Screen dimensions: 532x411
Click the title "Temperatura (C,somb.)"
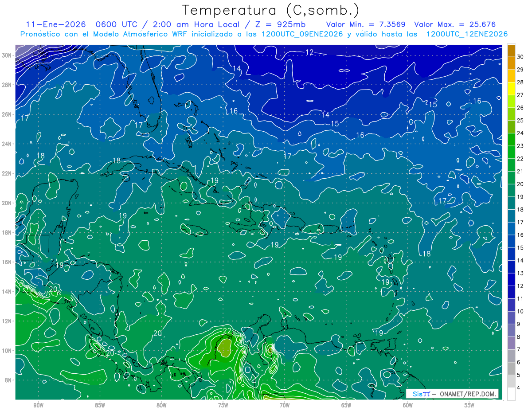(x=271, y=11)
